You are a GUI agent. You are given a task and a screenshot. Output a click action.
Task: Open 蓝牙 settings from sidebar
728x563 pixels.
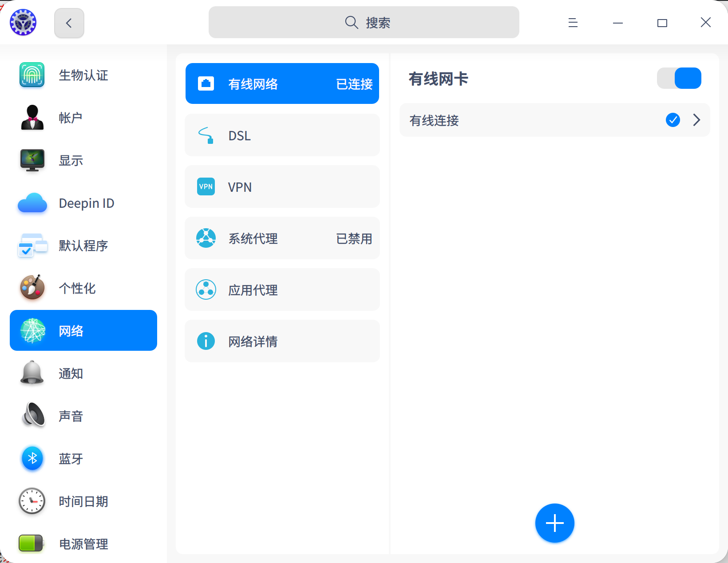click(32, 459)
